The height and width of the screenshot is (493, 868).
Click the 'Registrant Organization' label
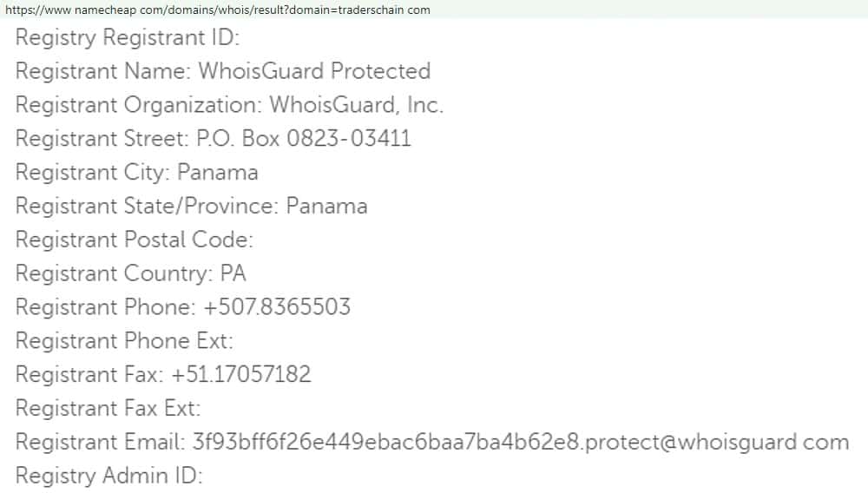click(138, 105)
